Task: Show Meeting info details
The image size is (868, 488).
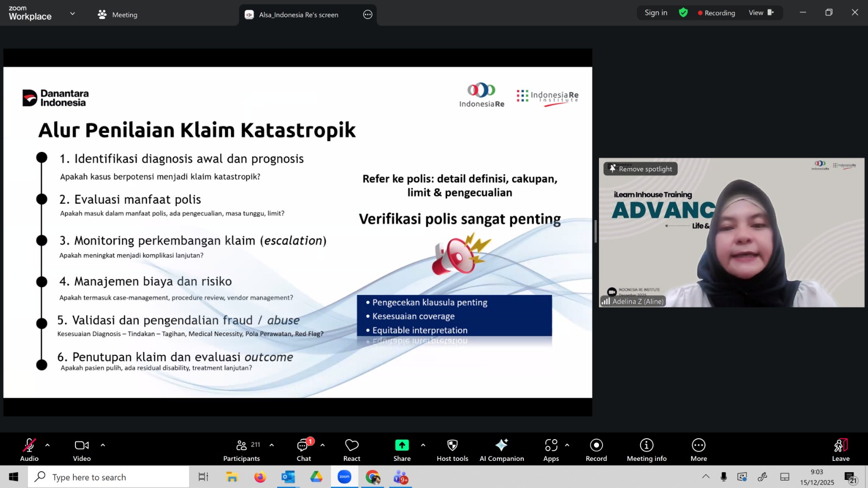Action: [647, 450]
